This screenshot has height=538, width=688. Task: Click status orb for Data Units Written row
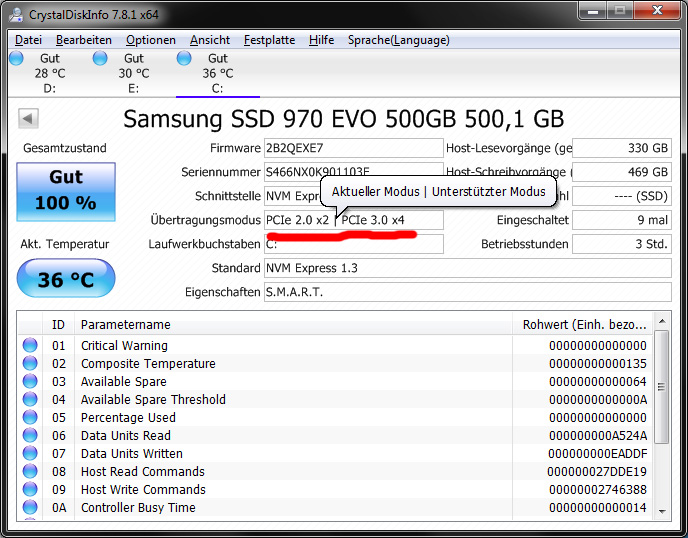tap(30, 453)
